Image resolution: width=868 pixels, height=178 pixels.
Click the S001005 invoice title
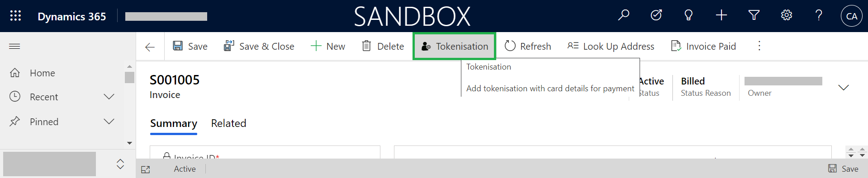175,80
